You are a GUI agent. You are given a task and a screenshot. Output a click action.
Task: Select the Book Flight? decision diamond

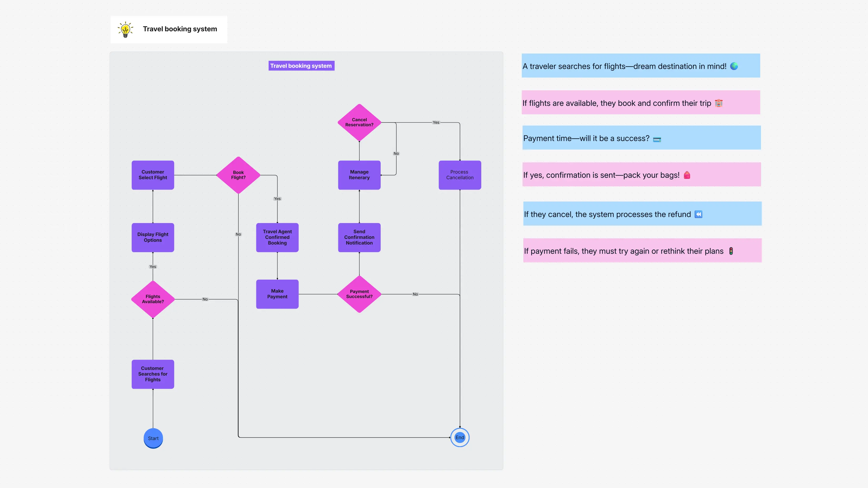point(238,175)
